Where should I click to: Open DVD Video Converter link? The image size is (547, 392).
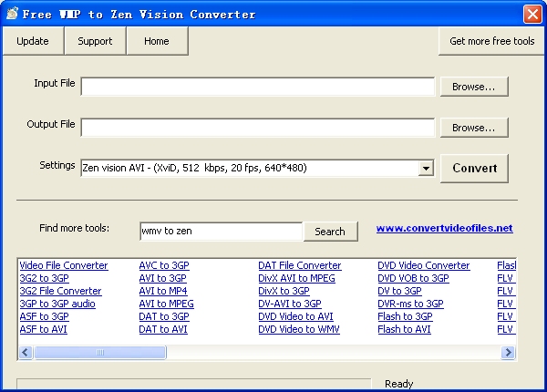(424, 265)
